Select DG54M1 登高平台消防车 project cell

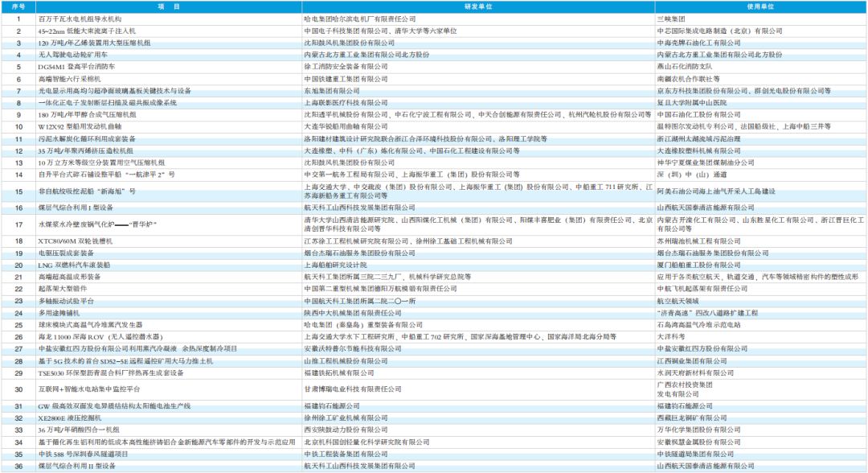click(x=76, y=67)
